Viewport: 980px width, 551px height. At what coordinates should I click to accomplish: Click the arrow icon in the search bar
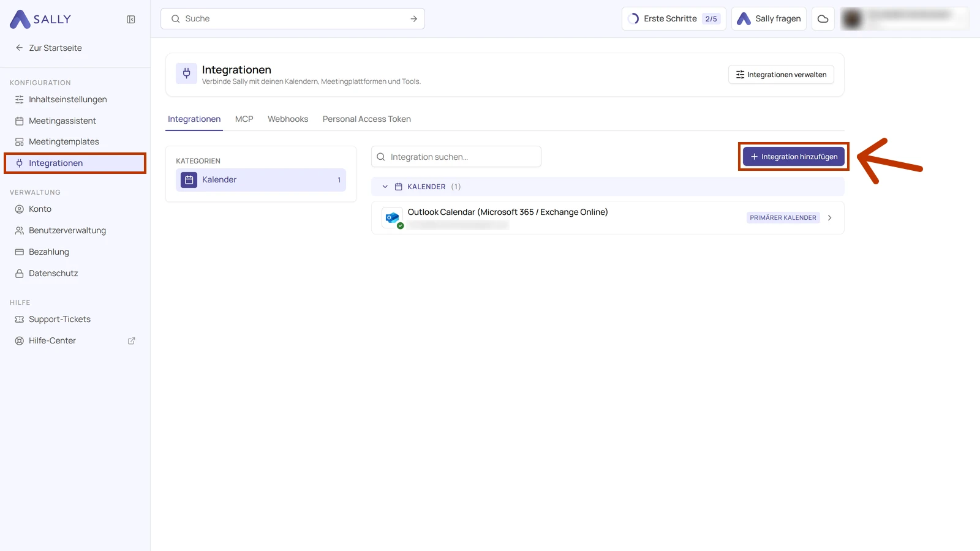414,19
